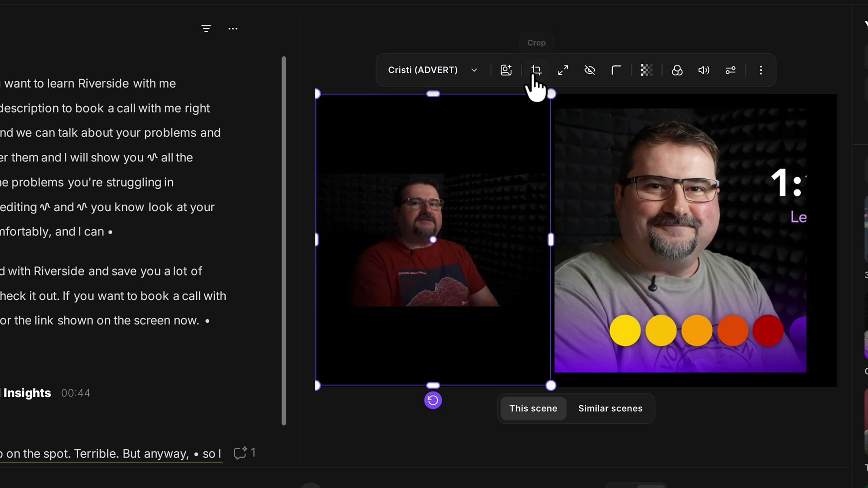The image size is (868, 488).
Task: Click the expand to fullscreen arrows icon
Action: (563, 70)
